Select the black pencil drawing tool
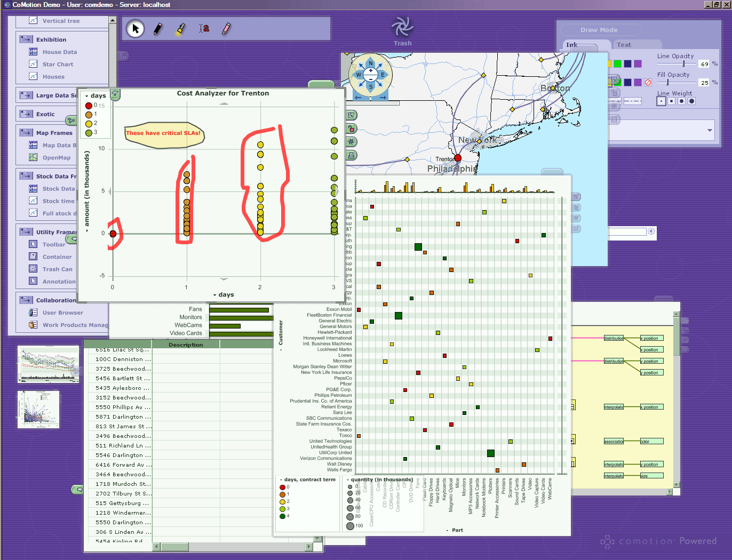 point(158,28)
